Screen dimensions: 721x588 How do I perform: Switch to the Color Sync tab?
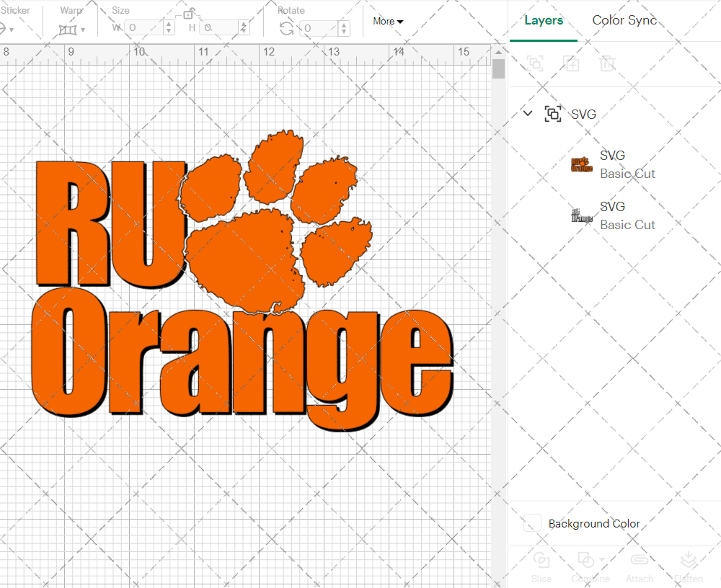[624, 20]
